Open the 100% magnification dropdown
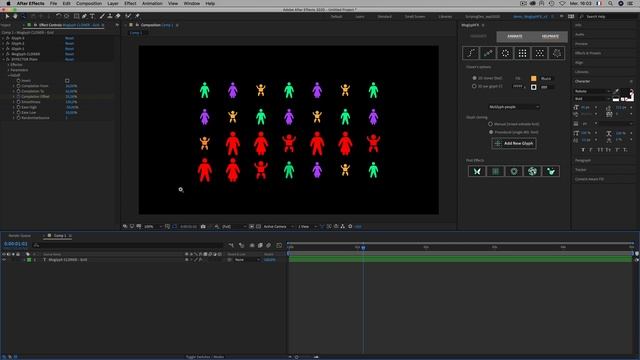 153,227
